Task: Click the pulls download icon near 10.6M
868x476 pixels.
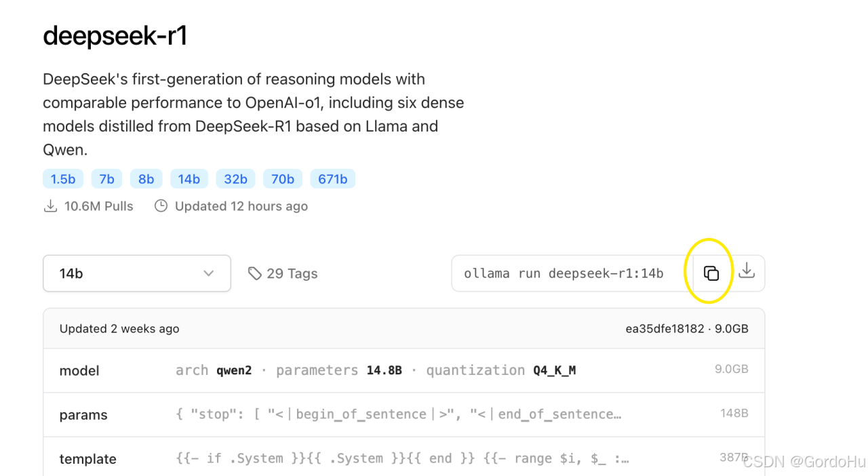Action: [50, 205]
